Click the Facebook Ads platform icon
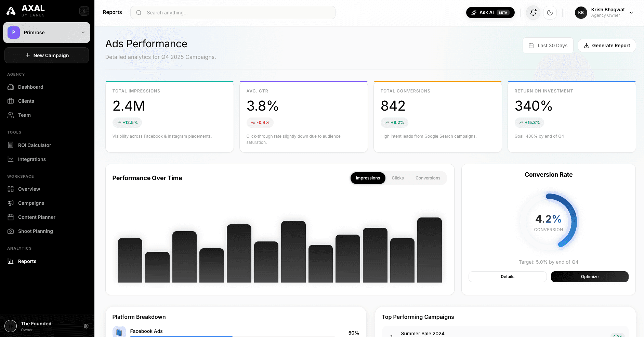644x337 pixels. 119,332
